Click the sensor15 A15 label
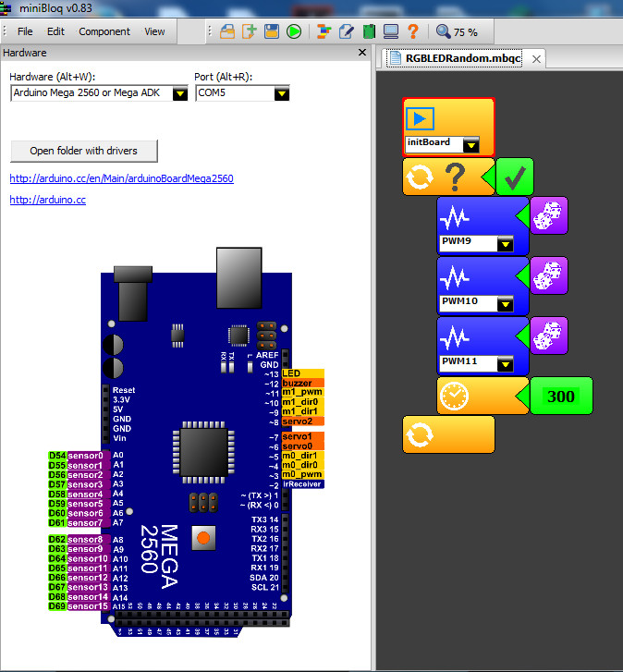The height and width of the screenshot is (672, 623). [x=88, y=606]
